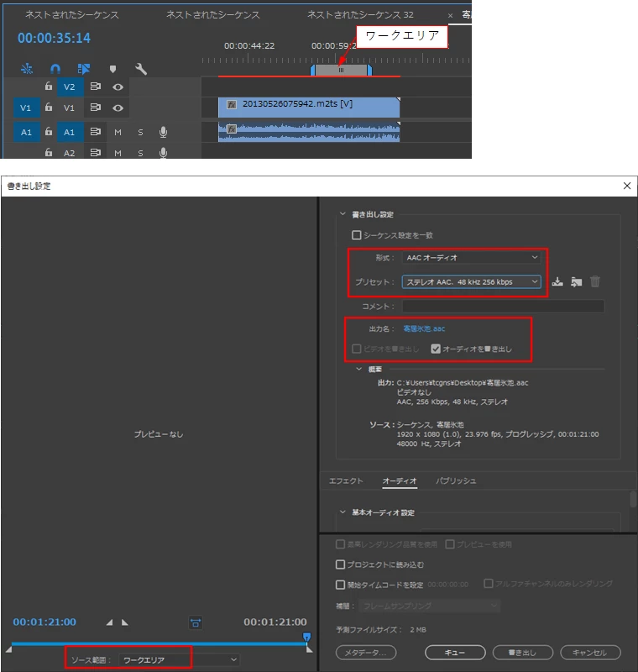
Task: Click the メタデータ button
Action: coord(366,653)
